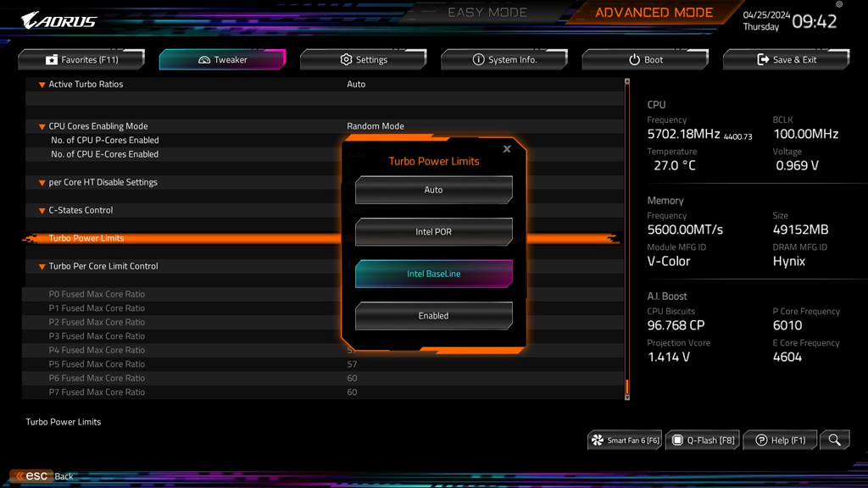Click the P6 Fused Max Core Ratio row
Screen dimensions: 868x488
tap(323, 378)
